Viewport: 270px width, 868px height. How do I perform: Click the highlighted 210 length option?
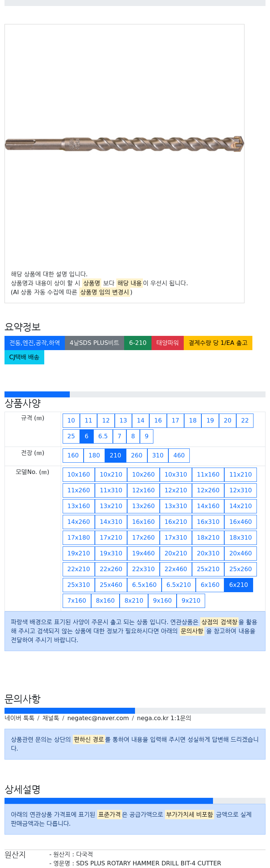(x=115, y=456)
